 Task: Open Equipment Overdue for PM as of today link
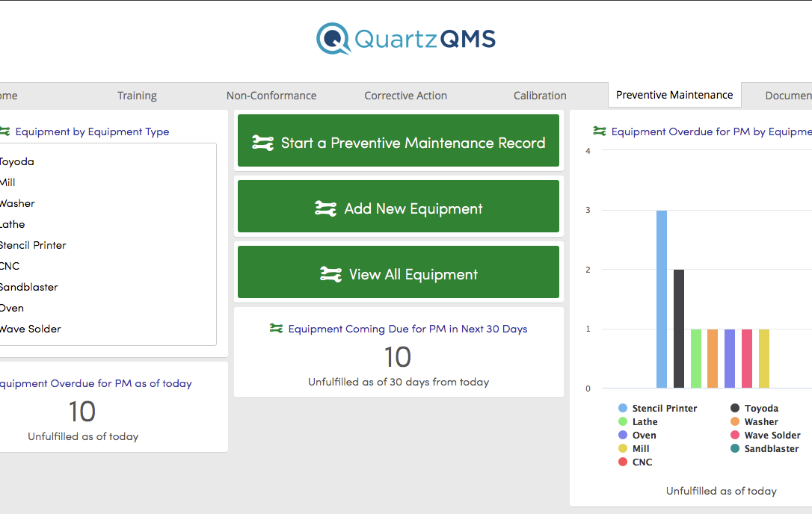[95, 383]
